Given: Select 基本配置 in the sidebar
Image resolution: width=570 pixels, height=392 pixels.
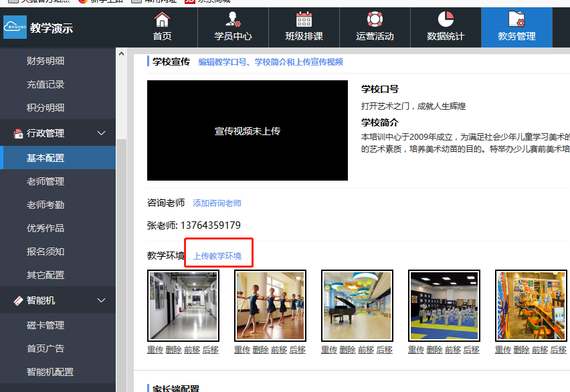Looking at the screenshot, I should click(x=45, y=158).
